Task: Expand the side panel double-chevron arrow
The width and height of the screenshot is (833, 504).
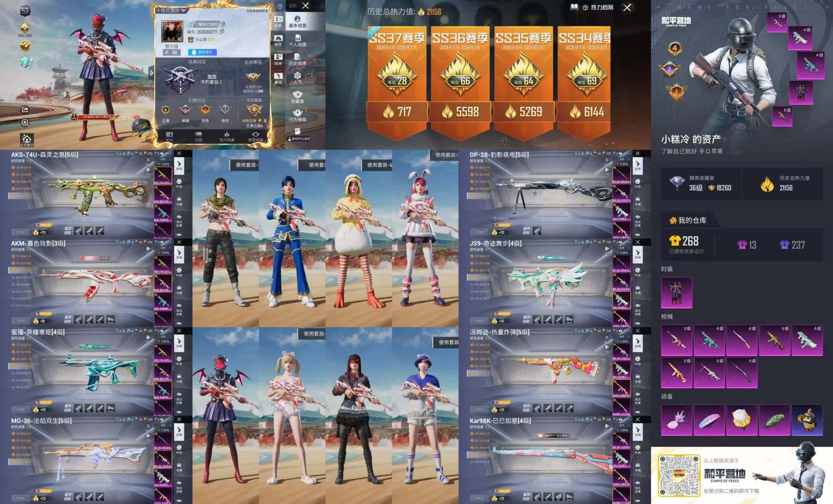Action: tap(151, 73)
